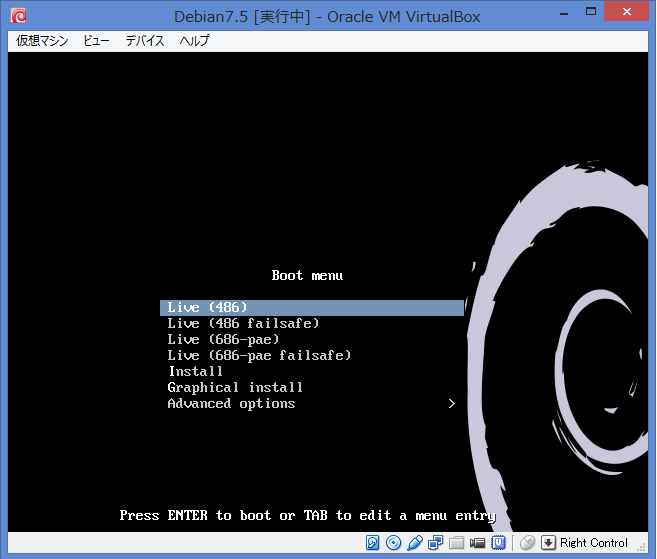Viewport: 657px width, 559px height.
Task: Click the mouse integration status icon
Action: [x=528, y=543]
